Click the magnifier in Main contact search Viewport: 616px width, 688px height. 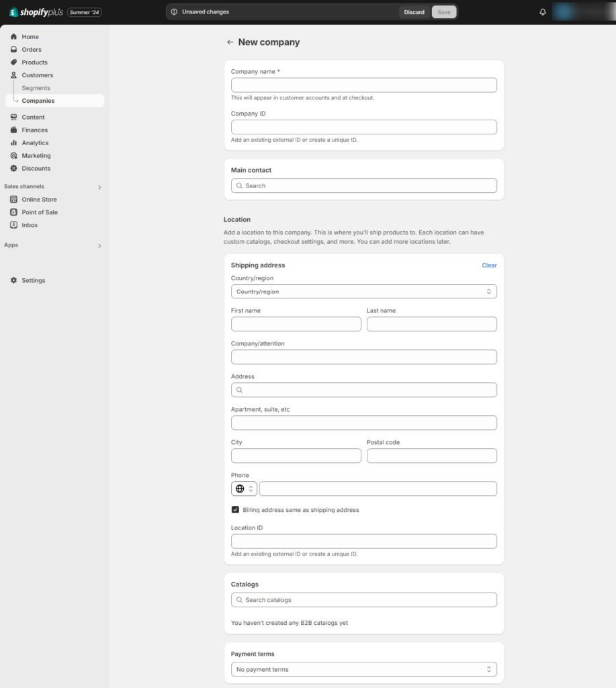click(x=239, y=185)
